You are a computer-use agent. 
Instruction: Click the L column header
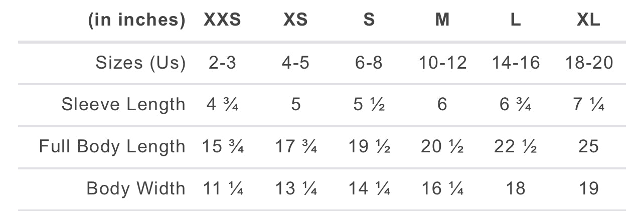click(516, 20)
